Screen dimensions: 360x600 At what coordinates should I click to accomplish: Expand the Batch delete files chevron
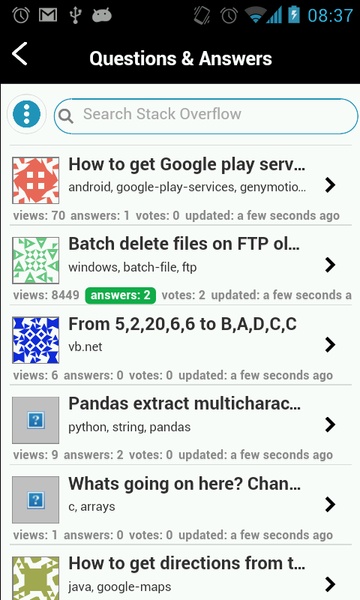tap(330, 265)
